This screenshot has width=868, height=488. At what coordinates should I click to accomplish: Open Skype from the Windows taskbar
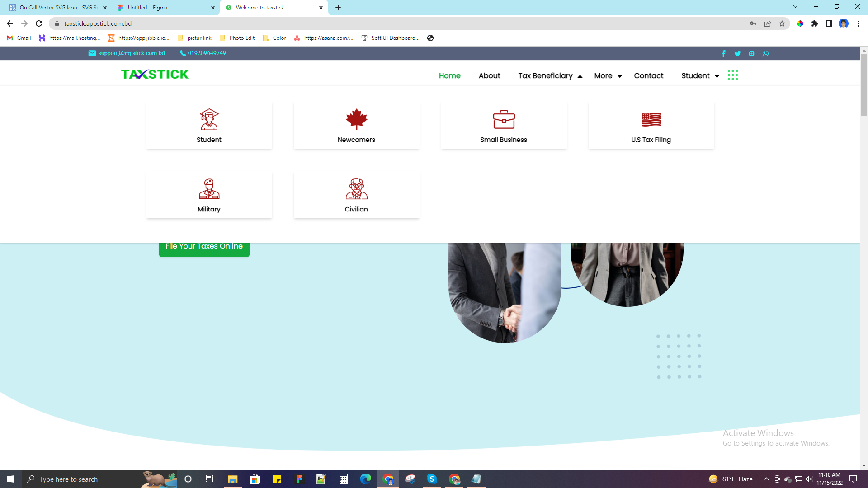[432, 479]
